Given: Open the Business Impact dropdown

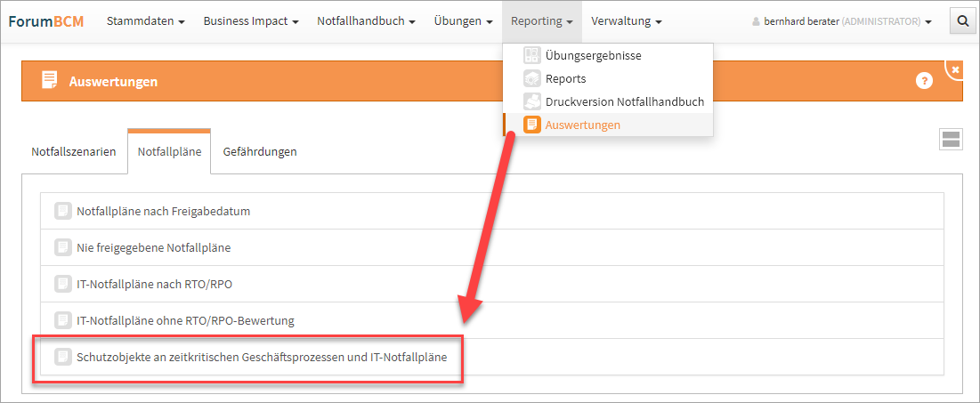Looking at the screenshot, I should point(250,20).
